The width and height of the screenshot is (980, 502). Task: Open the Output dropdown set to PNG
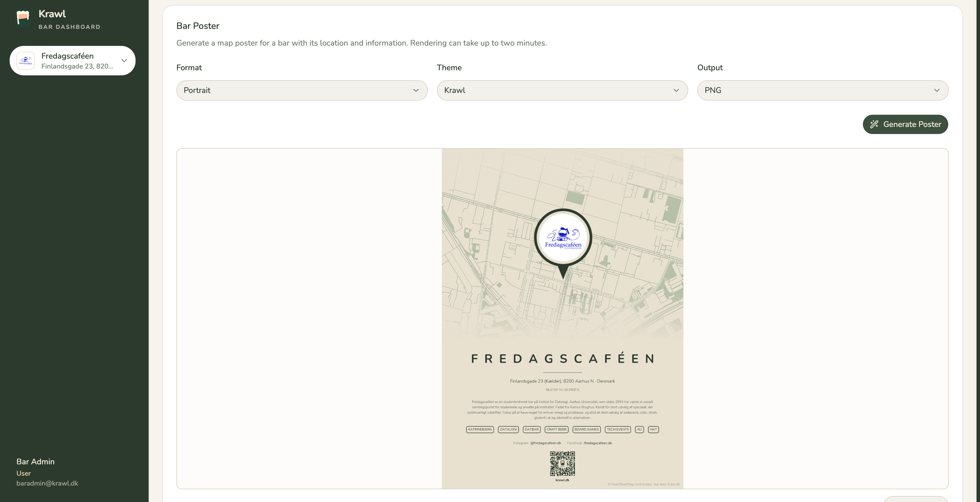tap(823, 90)
